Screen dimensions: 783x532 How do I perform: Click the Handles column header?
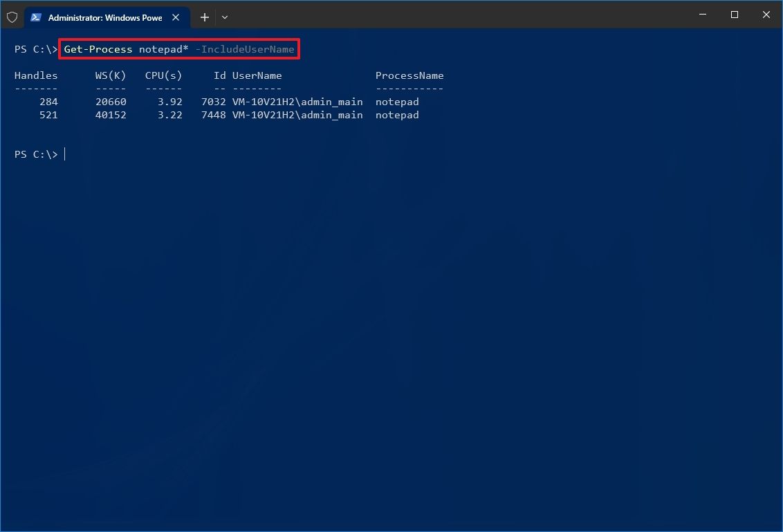pos(36,75)
